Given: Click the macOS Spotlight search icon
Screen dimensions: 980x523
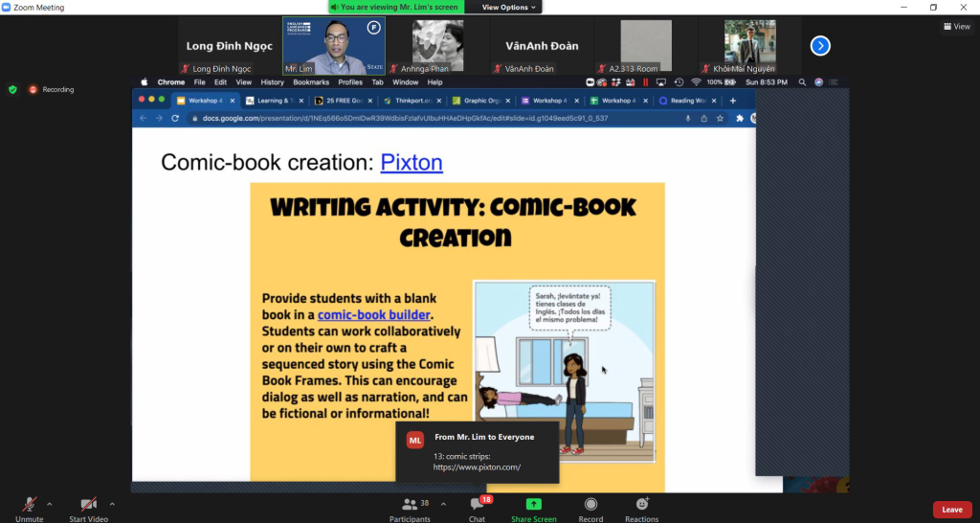Looking at the screenshot, I should coord(802,82).
